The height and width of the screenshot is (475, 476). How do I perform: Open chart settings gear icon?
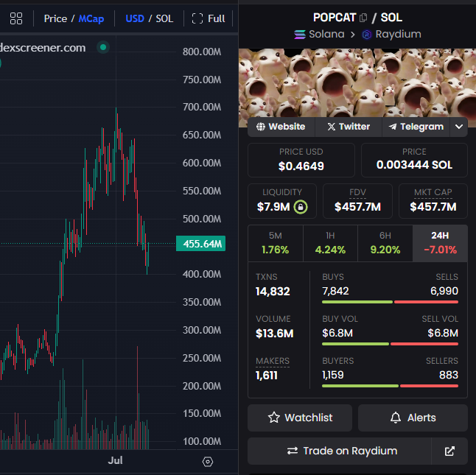[x=208, y=462]
